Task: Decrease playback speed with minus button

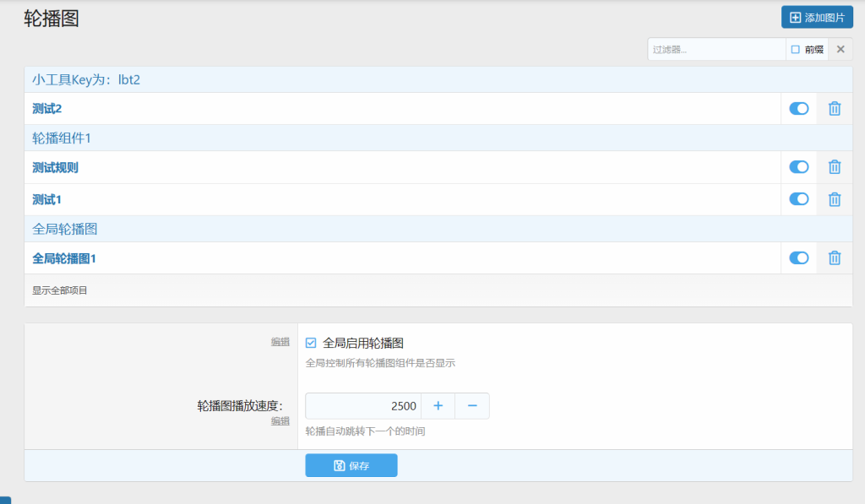Action: 472,406
